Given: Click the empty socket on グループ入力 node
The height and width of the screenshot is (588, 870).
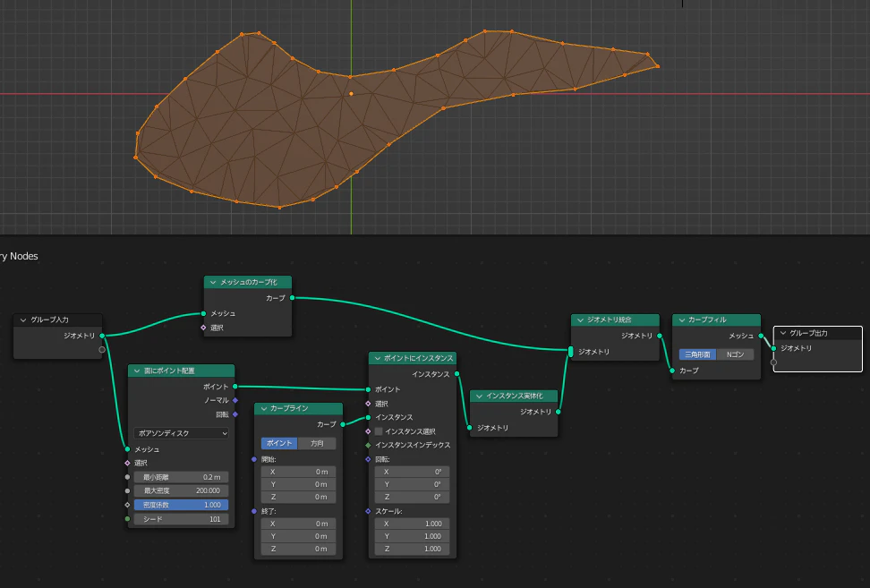Looking at the screenshot, I should pyautogui.click(x=102, y=350).
